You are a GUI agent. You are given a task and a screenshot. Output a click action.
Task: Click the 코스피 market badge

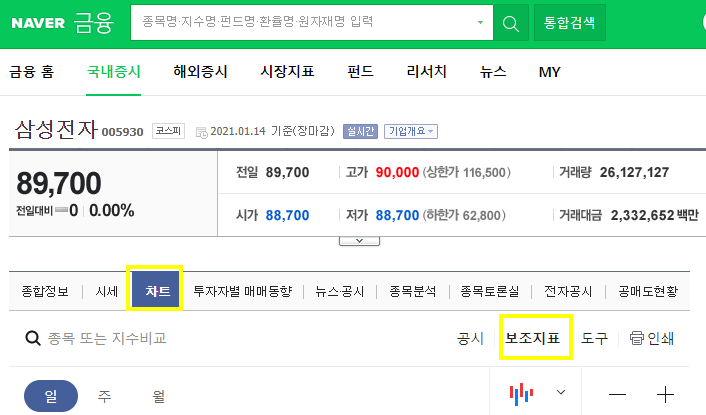click(x=168, y=131)
